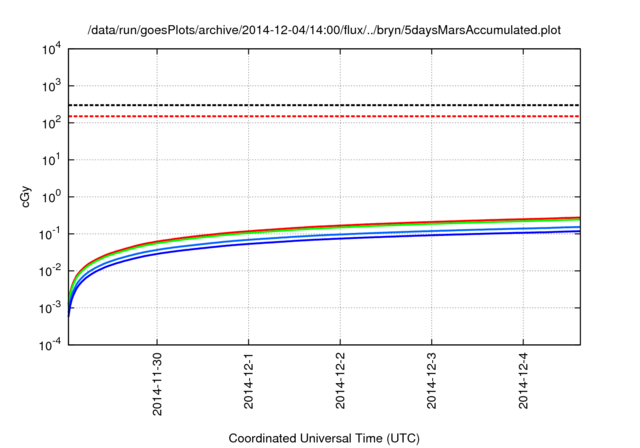Click the red dashed threshold line
Screen dimensions: 640x448
(324, 116)
